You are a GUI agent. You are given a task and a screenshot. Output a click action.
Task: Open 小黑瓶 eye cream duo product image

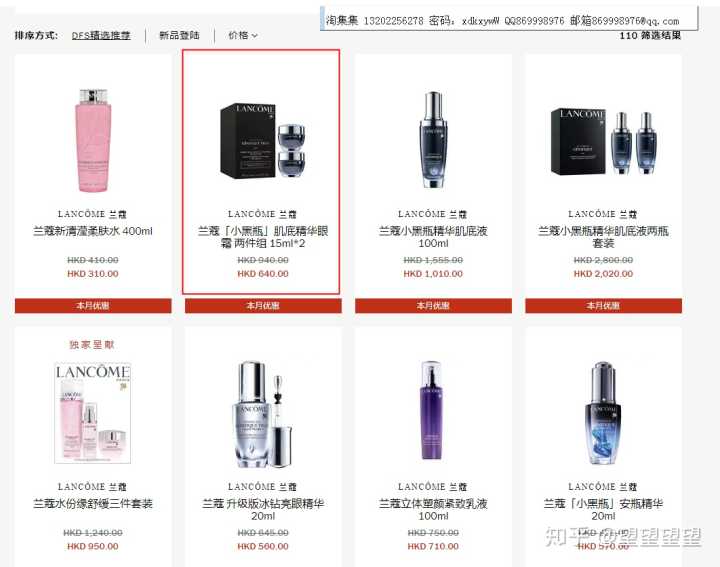click(263, 140)
